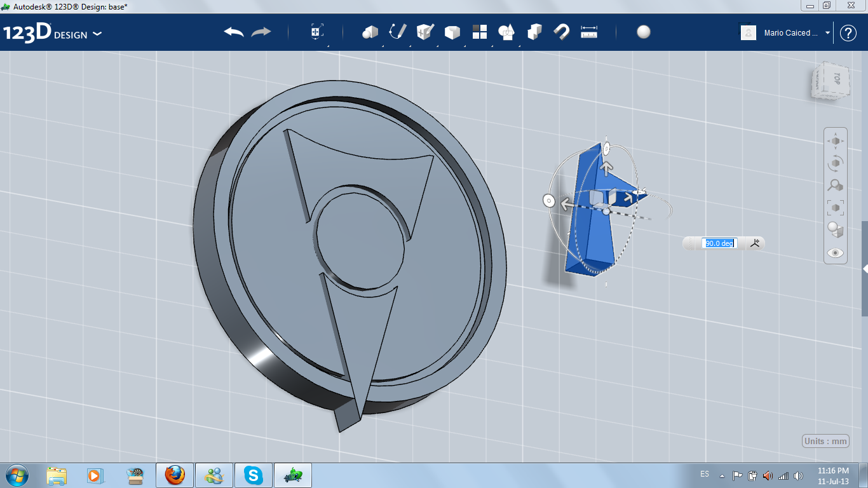
Task: Select the Zoom navigation tool
Action: [x=836, y=185]
